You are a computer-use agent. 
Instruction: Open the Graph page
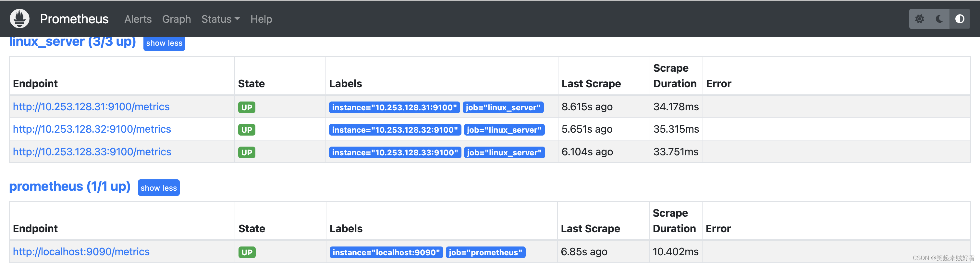point(177,19)
